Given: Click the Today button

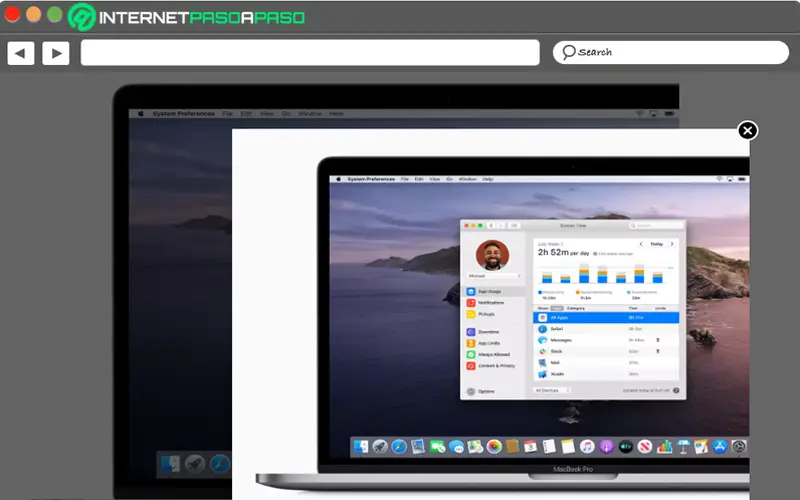Looking at the screenshot, I should 656,244.
